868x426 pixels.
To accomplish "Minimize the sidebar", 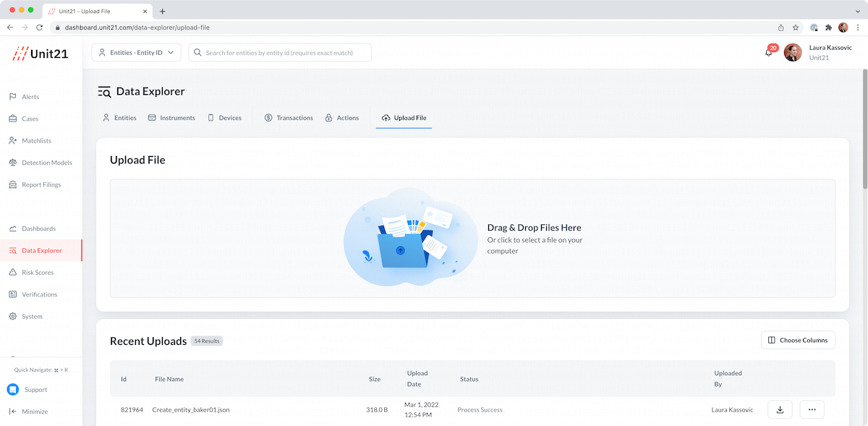I will pos(28,412).
